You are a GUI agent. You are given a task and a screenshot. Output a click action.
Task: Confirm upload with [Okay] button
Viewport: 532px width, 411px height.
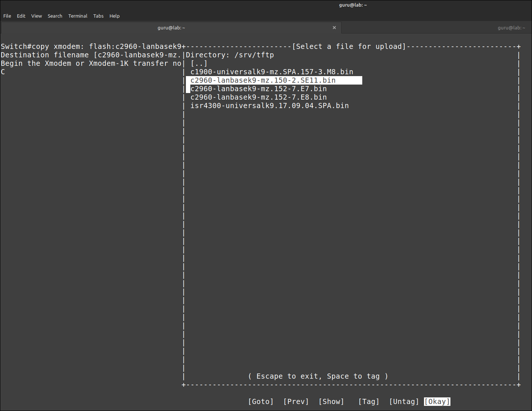(437, 401)
